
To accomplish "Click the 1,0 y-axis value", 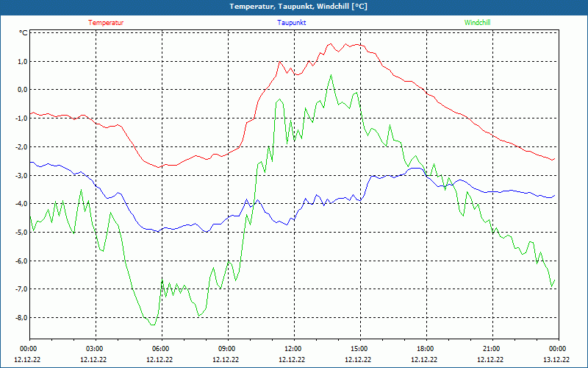I will (22, 62).
